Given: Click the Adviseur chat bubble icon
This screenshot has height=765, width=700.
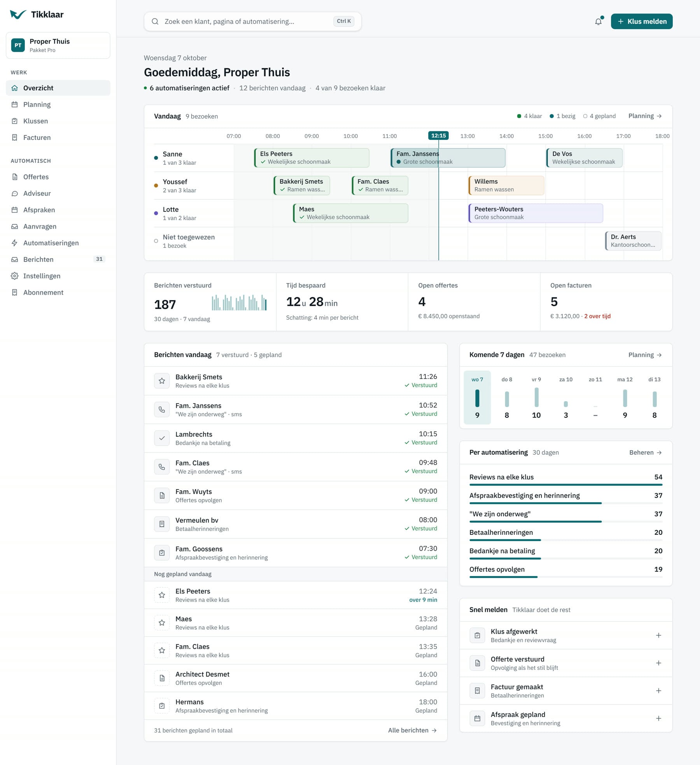Looking at the screenshot, I should 15,194.
